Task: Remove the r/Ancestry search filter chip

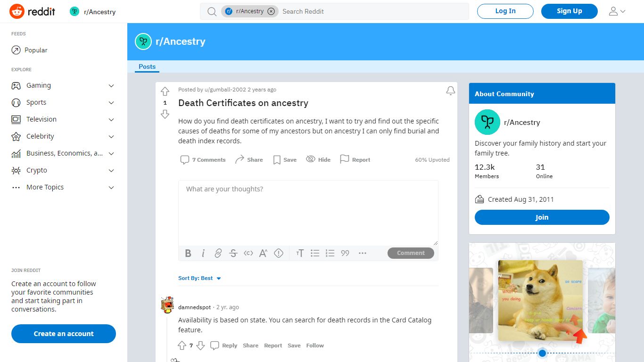Action: click(271, 11)
